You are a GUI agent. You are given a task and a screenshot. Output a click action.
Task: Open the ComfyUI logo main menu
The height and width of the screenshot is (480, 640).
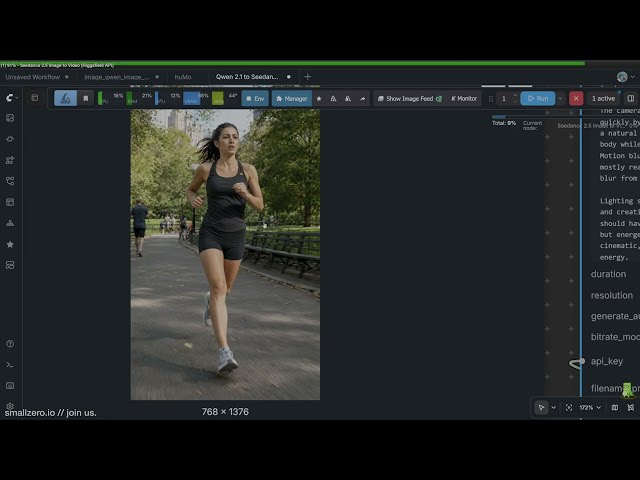[x=11, y=98]
